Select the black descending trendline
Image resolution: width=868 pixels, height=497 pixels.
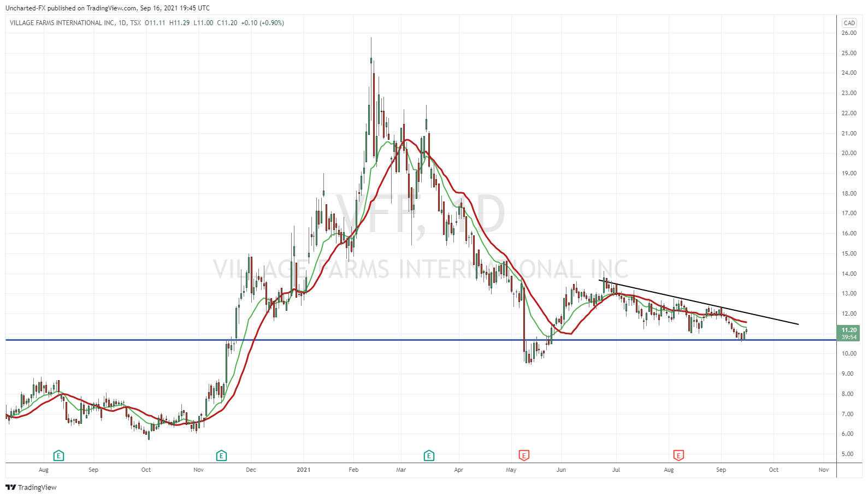(x=699, y=303)
